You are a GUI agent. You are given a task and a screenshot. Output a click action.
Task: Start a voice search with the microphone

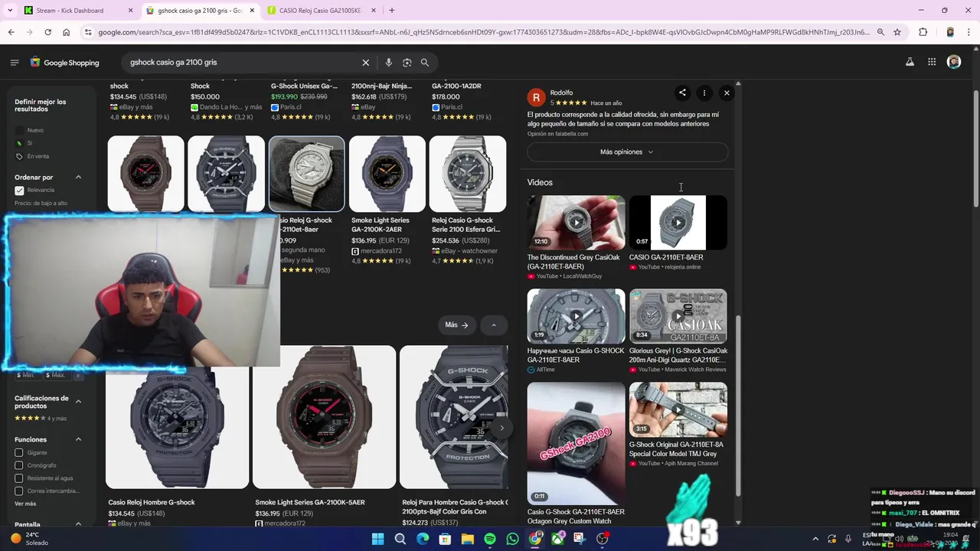tap(389, 63)
